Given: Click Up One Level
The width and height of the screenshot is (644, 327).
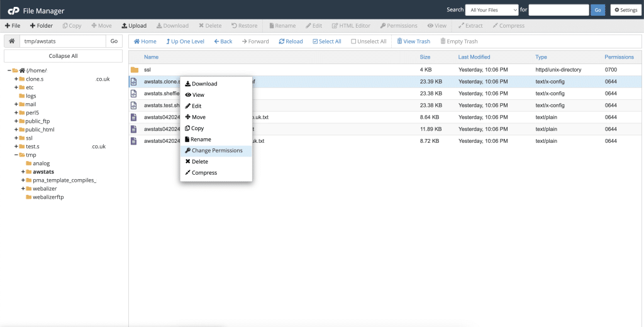Looking at the screenshot, I should pos(186,42).
